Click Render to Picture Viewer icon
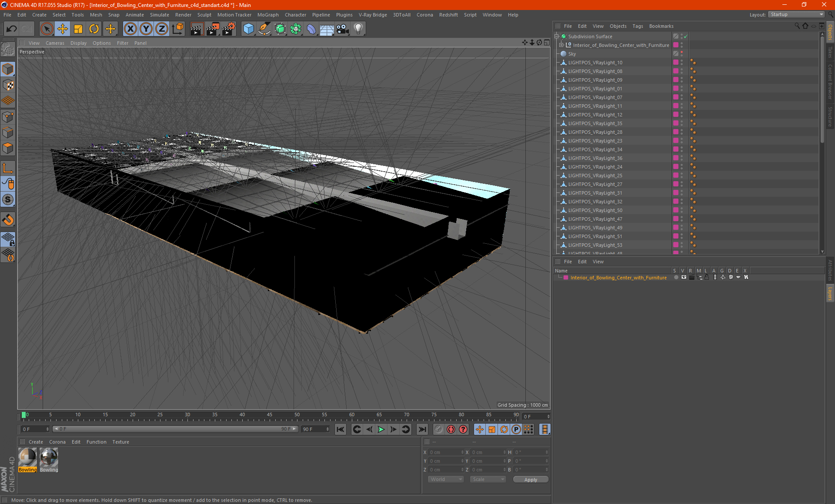 [213, 29]
